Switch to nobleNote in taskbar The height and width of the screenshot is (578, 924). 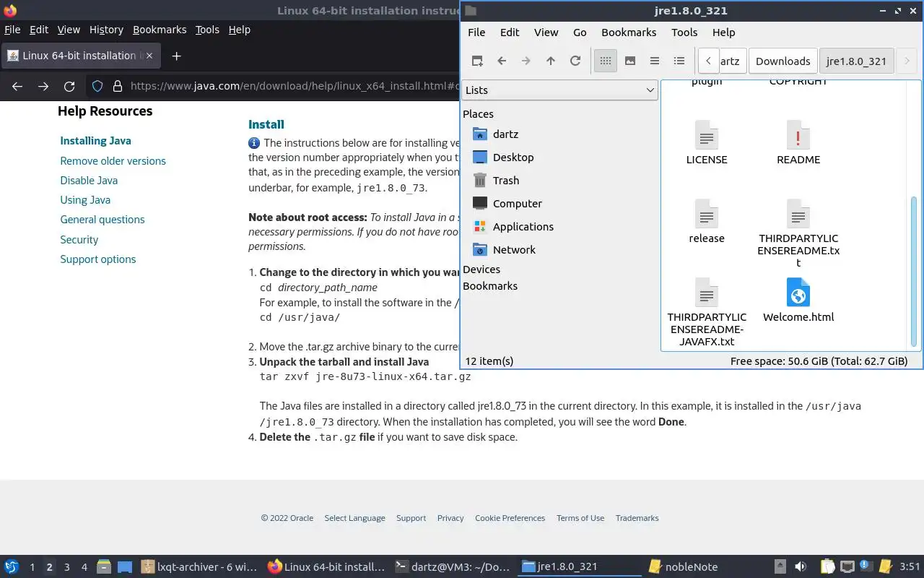coord(683,567)
